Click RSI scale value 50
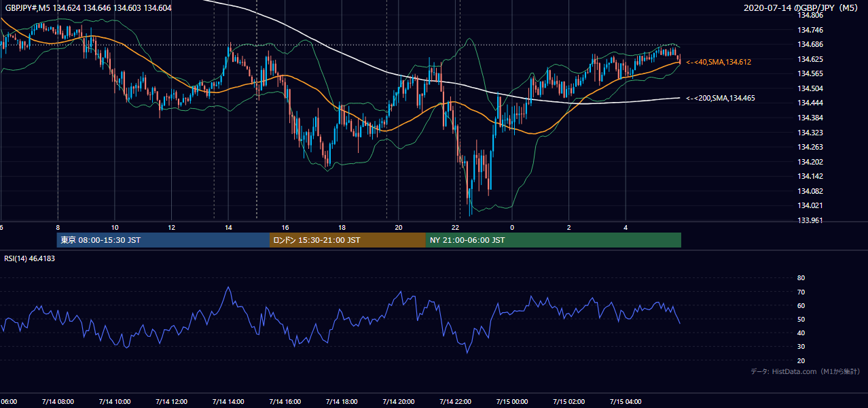The height and width of the screenshot is (408, 868). click(x=801, y=320)
